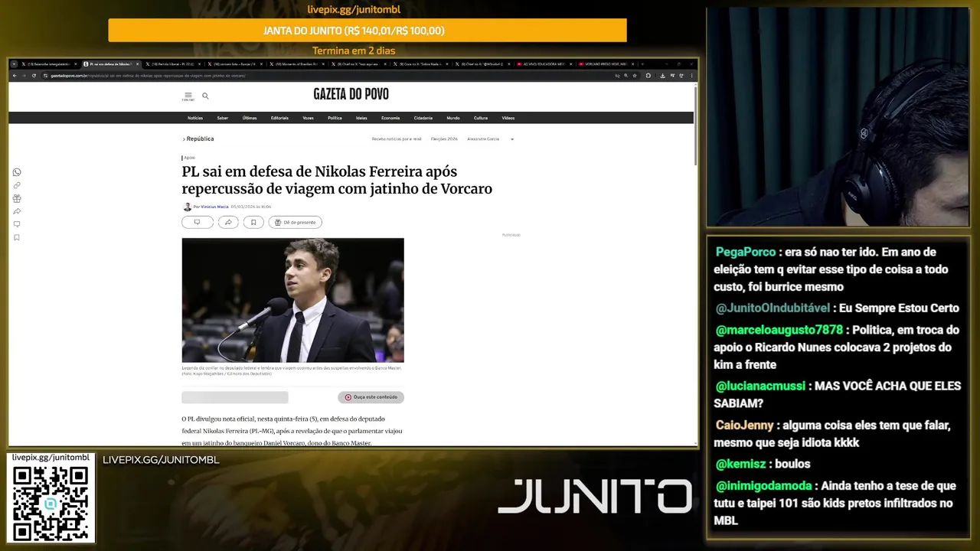Expand the dropdown arrow after Alexandre Garcia

coord(512,139)
